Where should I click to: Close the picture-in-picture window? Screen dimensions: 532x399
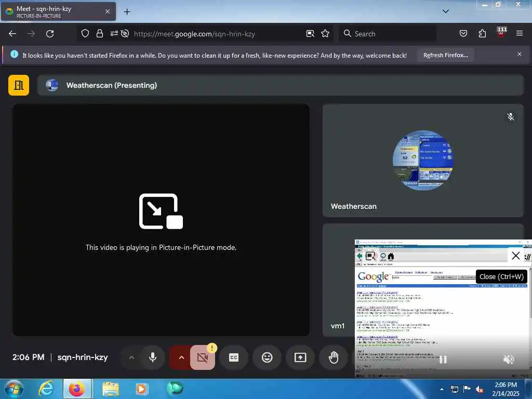[x=516, y=256]
